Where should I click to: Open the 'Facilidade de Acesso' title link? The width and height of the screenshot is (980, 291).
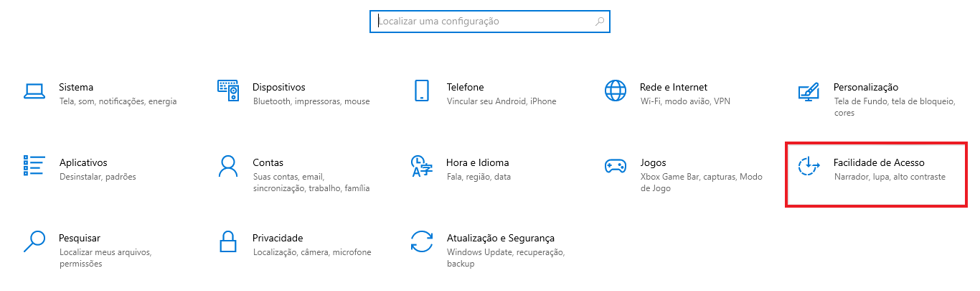pos(879,162)
